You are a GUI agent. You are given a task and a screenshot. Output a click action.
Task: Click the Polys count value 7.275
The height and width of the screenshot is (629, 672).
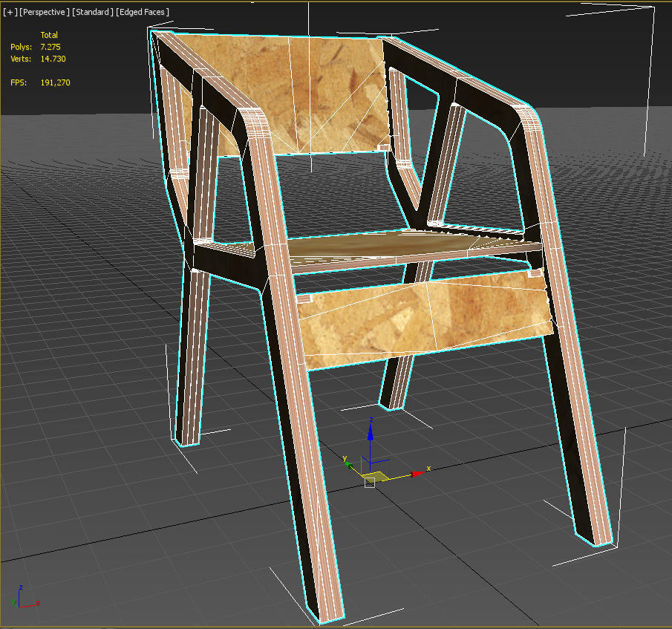(x=50, y=47)
